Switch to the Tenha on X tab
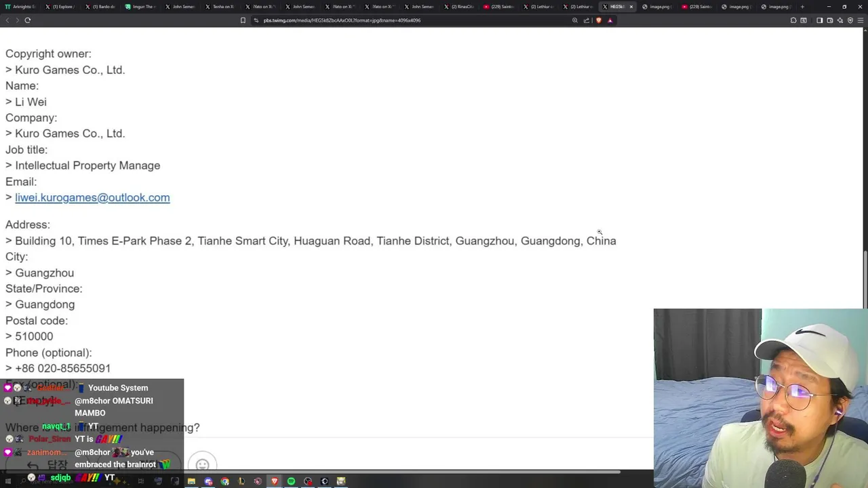This screenshot has height=488, width=868. click(x=220, y=7)
